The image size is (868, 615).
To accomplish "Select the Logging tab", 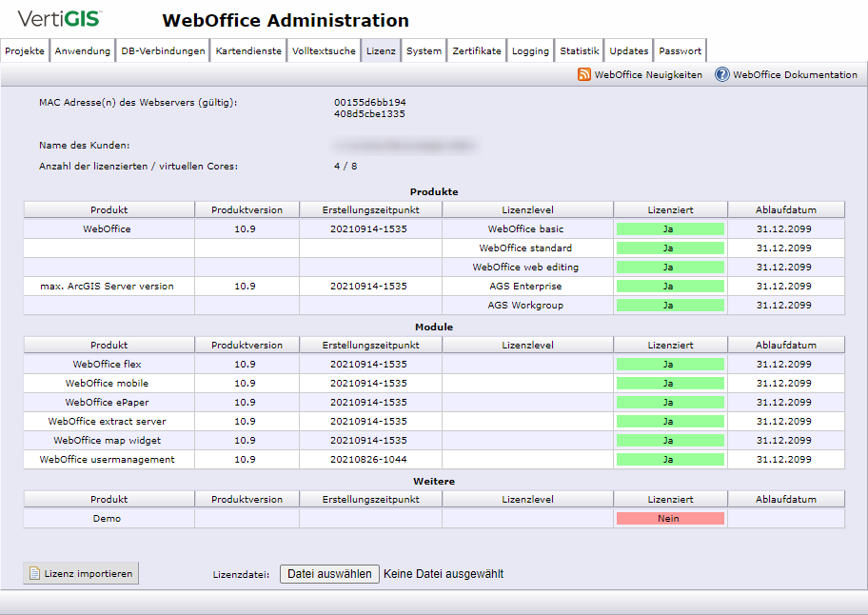I will [x=530, y=50].
